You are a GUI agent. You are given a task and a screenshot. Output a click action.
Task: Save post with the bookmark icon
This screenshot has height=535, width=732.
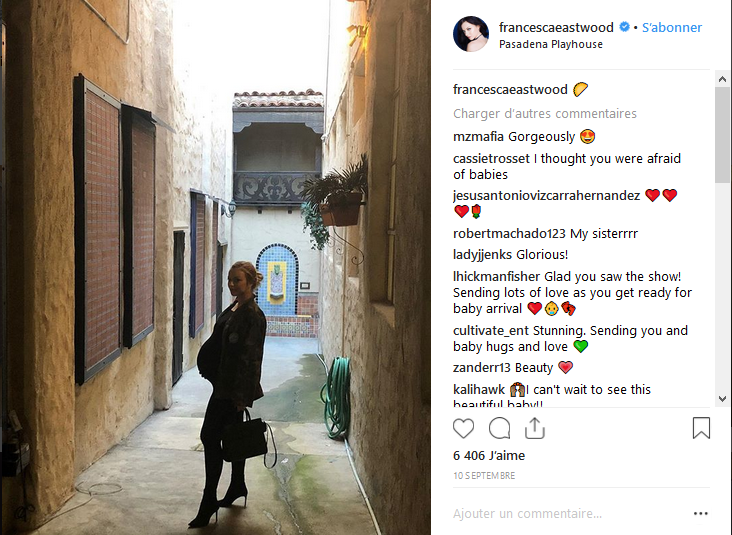pyautogui.click(x=701, y=428)
